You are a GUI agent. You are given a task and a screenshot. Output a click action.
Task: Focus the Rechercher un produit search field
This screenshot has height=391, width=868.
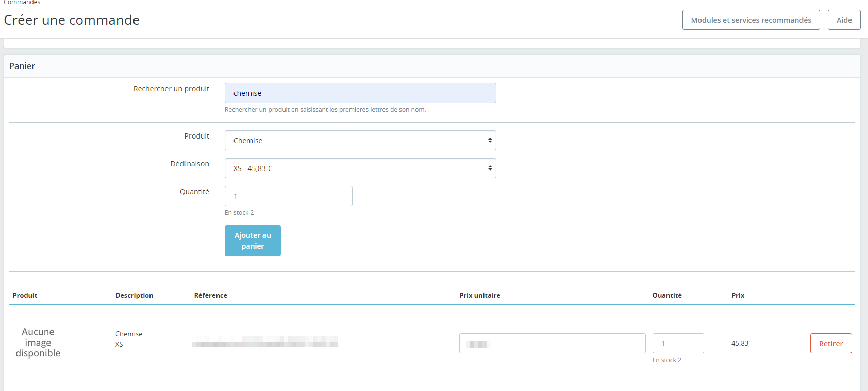tap(360, 93)
